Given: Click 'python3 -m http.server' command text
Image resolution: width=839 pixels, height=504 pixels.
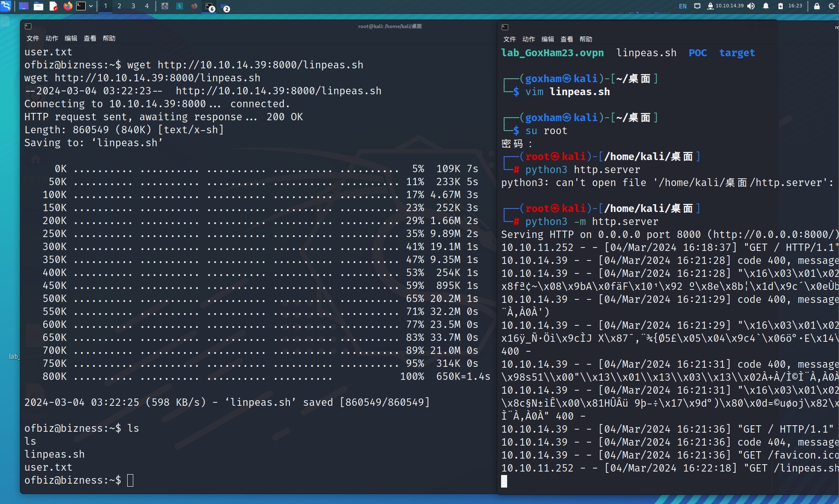Looking at the screenshot, I should [x=592, y=222].
